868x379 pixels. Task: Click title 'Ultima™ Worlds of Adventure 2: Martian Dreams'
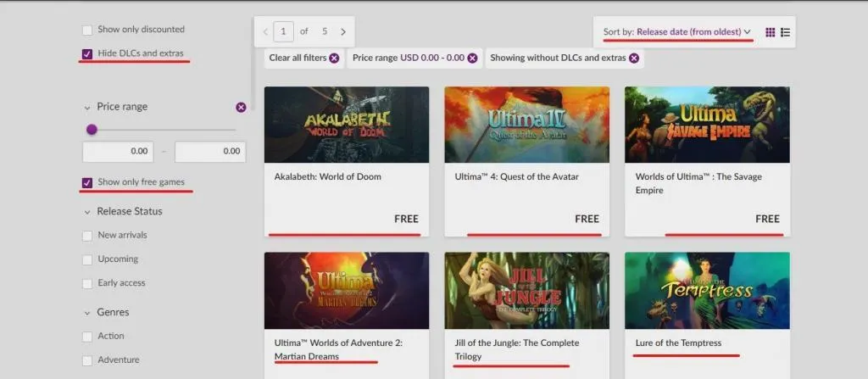click(338, 349)
